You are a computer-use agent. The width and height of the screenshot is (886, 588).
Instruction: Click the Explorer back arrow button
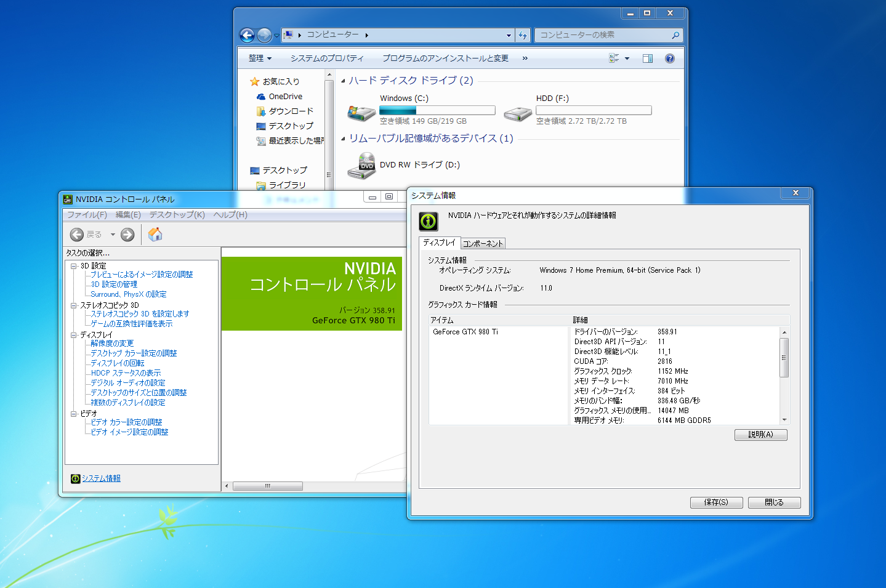[247, 35]
